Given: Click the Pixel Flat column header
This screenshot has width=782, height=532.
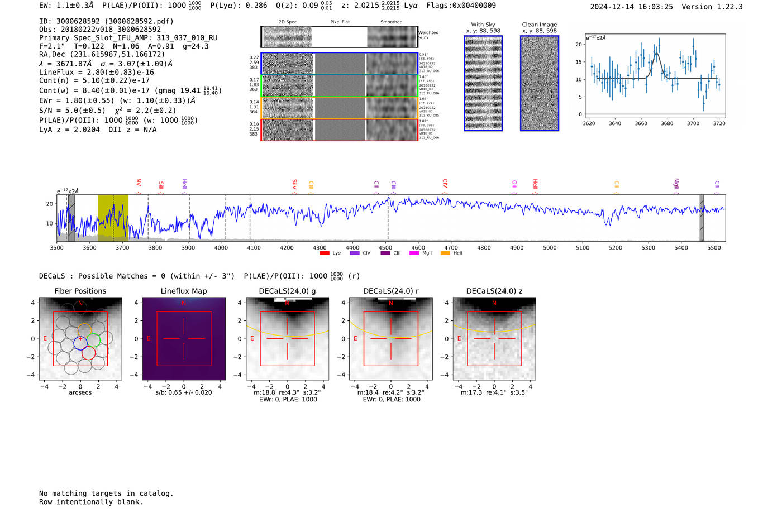Looking at the screenshot, I should (340, 22).
